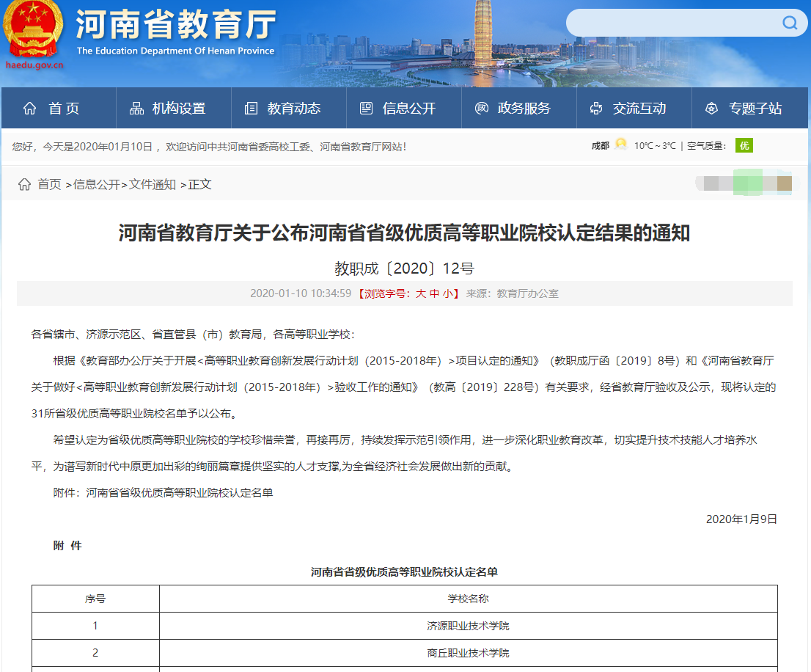Go to 首页 via breadcrumb
This screenshot has height=672, width=811.
click(x=49, y=184)
